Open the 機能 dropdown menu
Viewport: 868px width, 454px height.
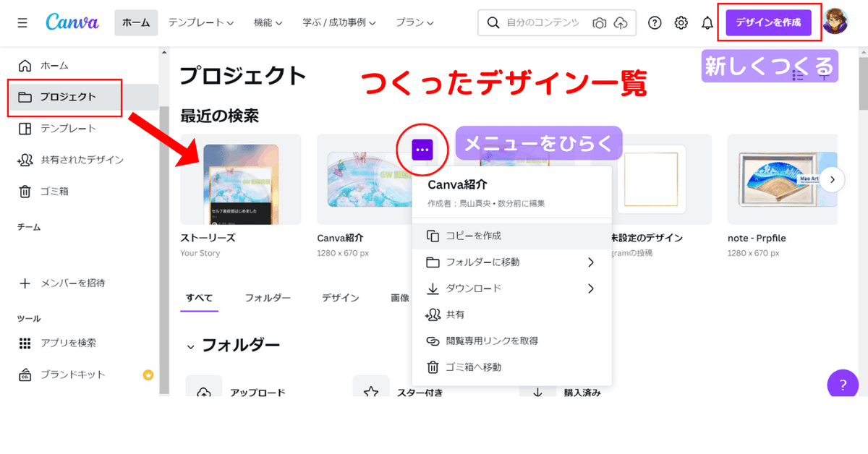pyautogui.click(x=268, y=23)
